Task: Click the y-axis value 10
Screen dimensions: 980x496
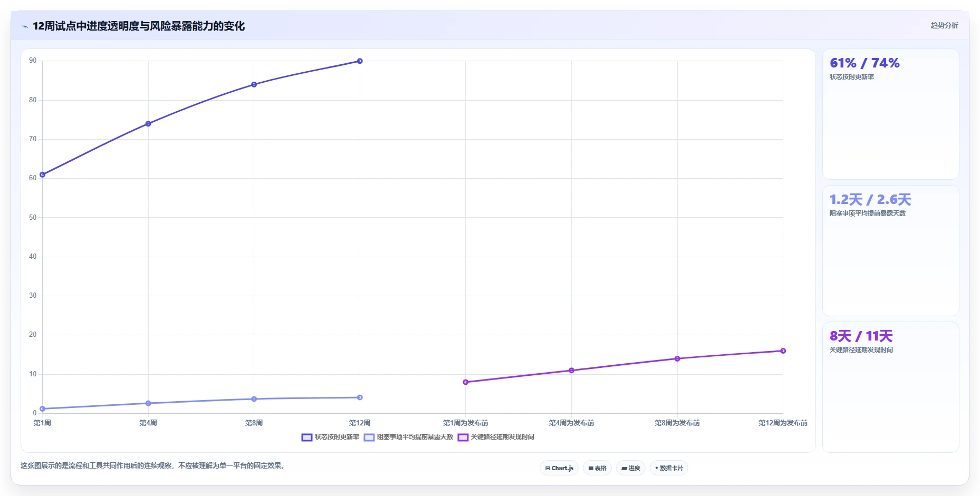Action: tap(33, 374)
